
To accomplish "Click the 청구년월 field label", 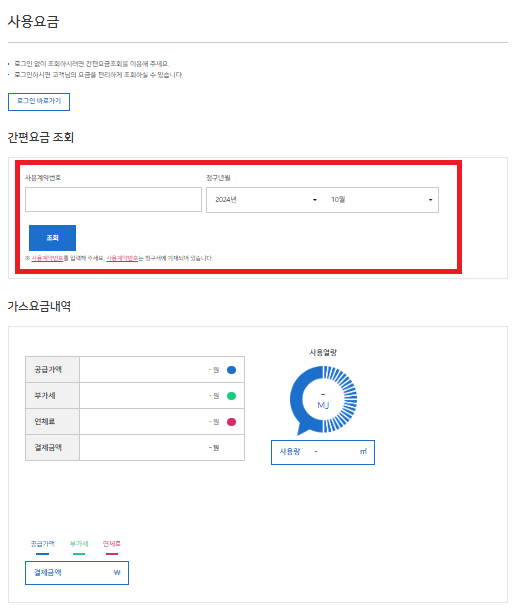I will click(218, 178).
